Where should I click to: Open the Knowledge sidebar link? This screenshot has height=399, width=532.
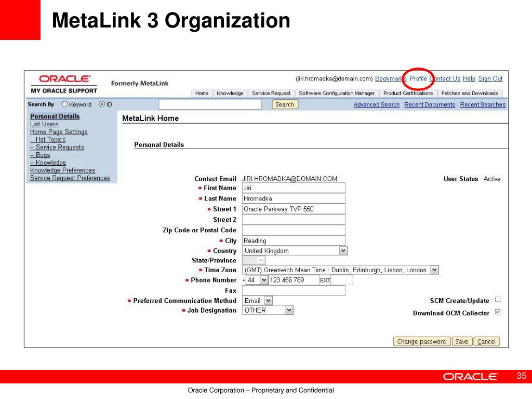(48, 163)
